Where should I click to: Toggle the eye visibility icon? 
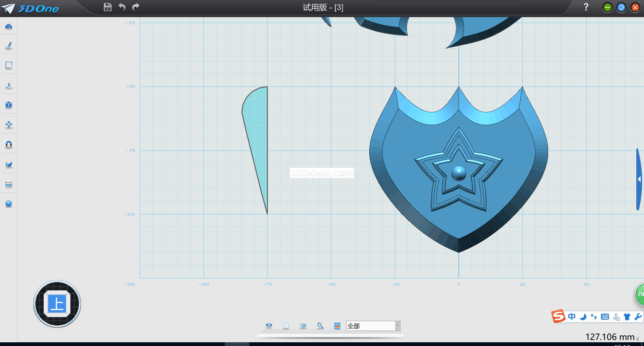(269, 326)
